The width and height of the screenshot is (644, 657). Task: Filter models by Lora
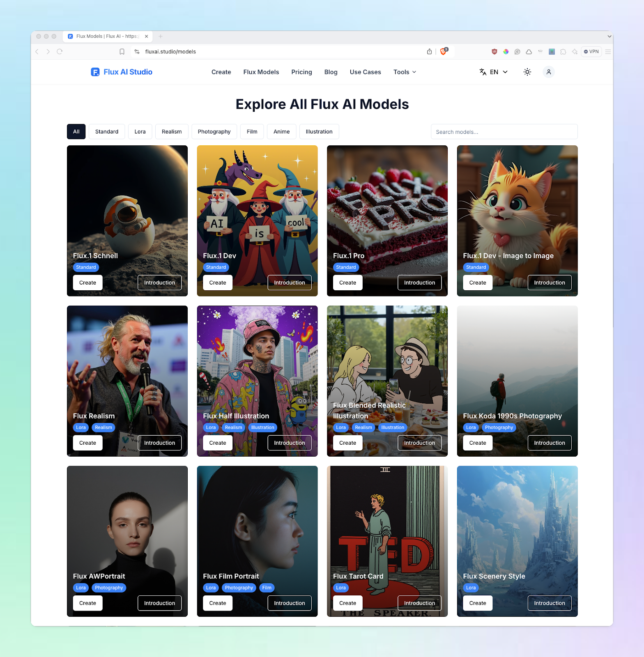tap(140, 131)
